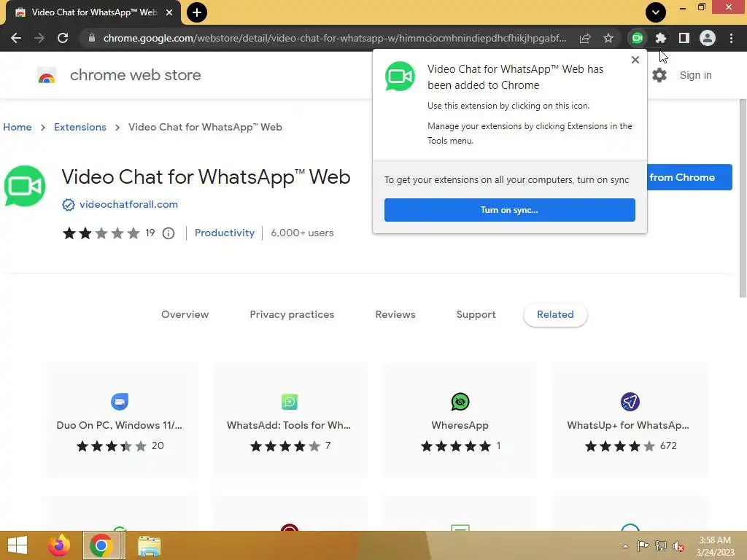747x560 pixels.
Task: Click the muted volume tray icon
Action: coord(678,546)
